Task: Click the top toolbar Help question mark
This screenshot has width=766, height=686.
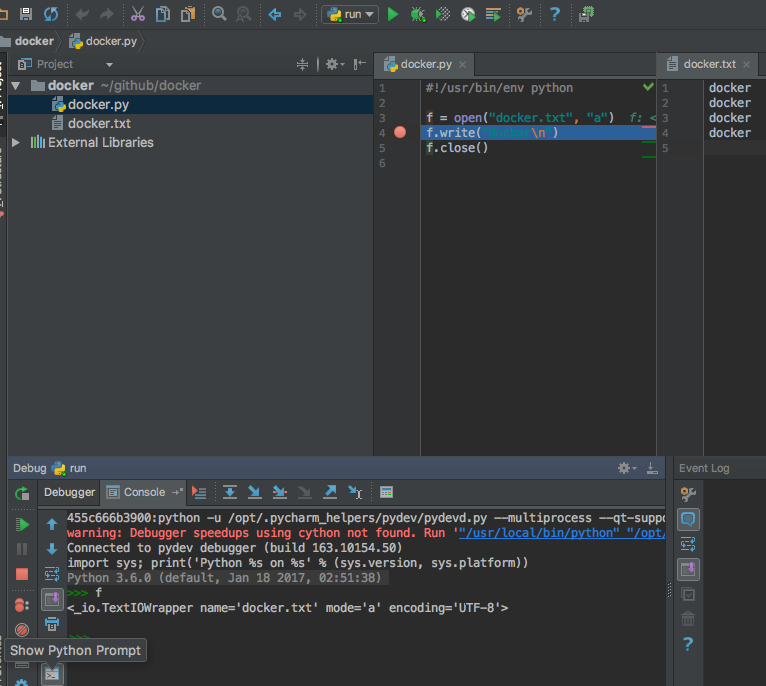Action: click(x=555, y=14)
